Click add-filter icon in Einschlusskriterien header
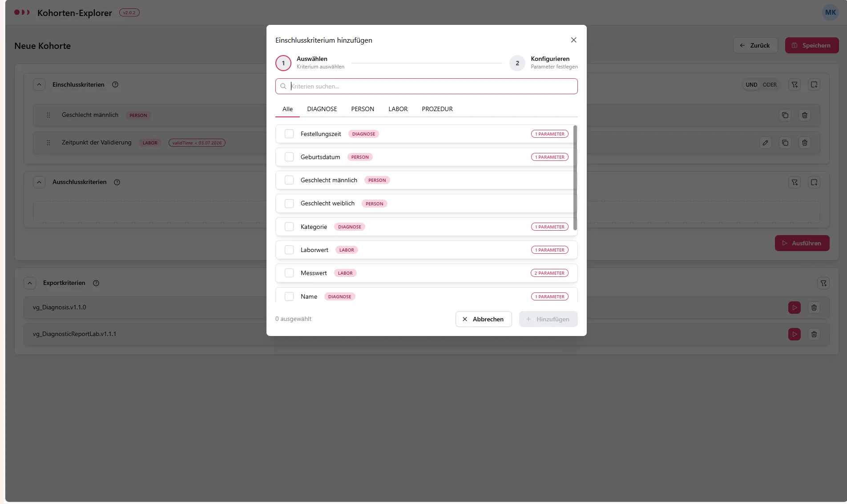The width and height of the screenshot is (847, 504). pos(795,84)
